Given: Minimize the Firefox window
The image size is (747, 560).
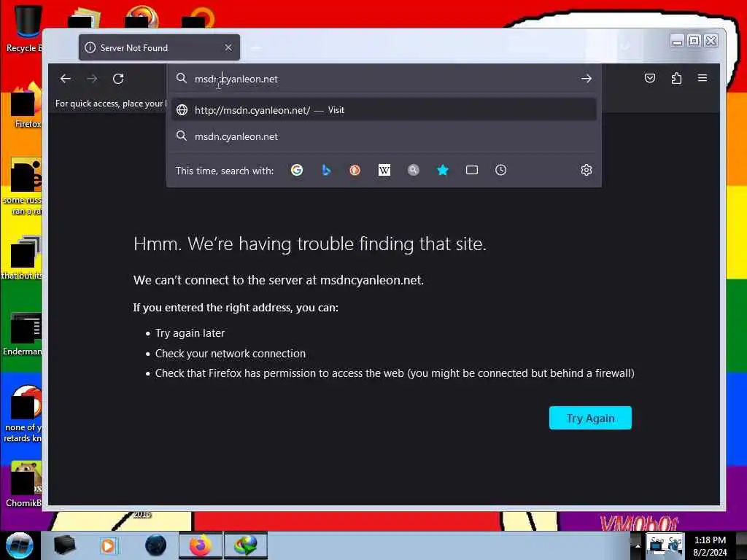Looking at the screenshot, I should 677,42.
